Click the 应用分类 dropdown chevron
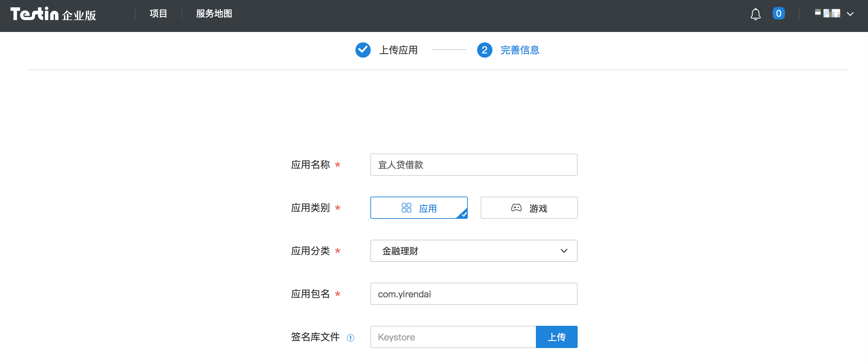Viewport: 868px width, 364px height. tap(564, 251)
